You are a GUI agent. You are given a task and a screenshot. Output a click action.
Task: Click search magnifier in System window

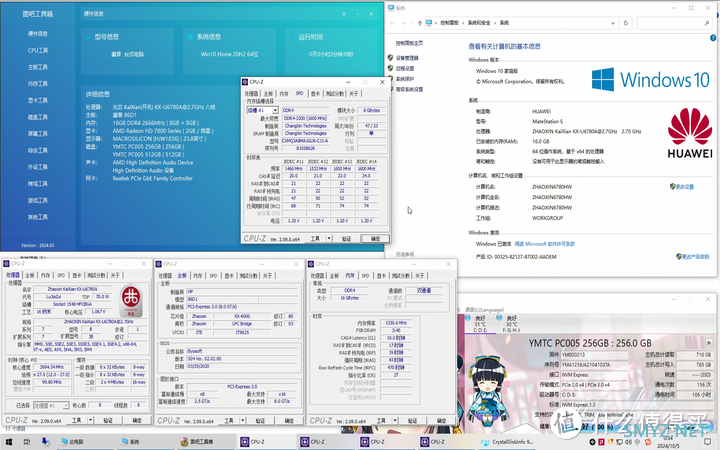coord(707,23)
